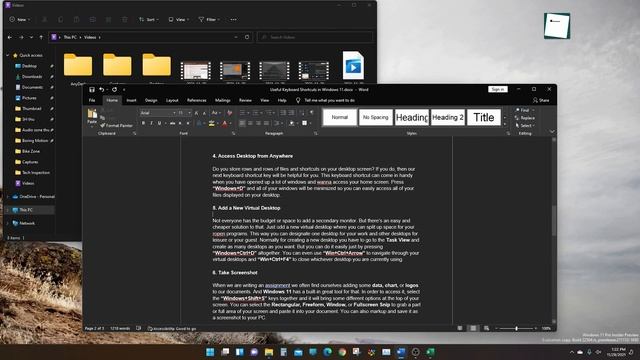Click the Refresh icon in File Explorer address bar
This screenshot has height=360, width=640.
tap(247, 37)
